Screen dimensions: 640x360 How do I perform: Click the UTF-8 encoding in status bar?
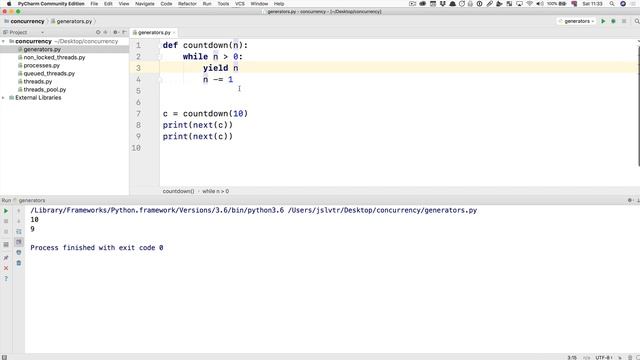(x=604, y=358)
